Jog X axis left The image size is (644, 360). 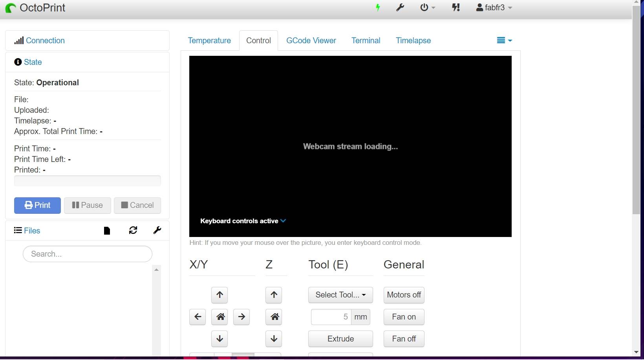point(198,317)
